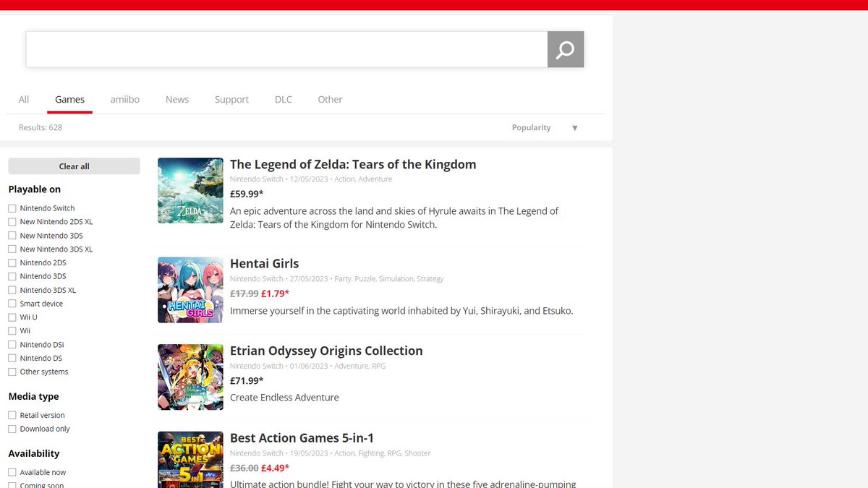The width and height of the screenshot is (868, 488).
Task: Select the Nintendo 2DS checkbox
Action: pyautogui.click(x=12, y=263)
